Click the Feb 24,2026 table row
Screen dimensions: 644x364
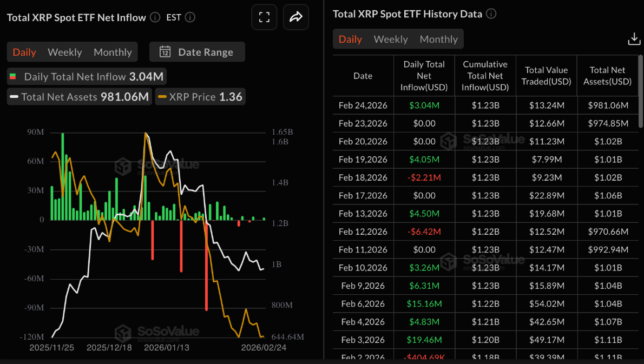click(x=485, y=105)
